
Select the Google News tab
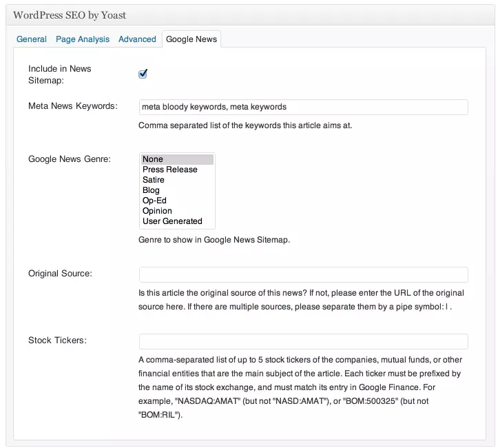coord(191,39)
